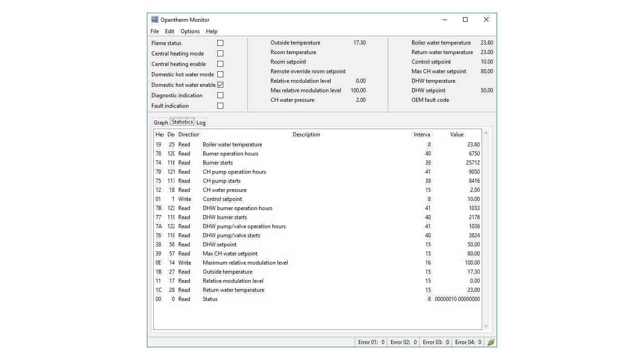This screenshot has width=644, height=360.
Task: Click the Status value 00000010 00000000
Action: (457, 299)
